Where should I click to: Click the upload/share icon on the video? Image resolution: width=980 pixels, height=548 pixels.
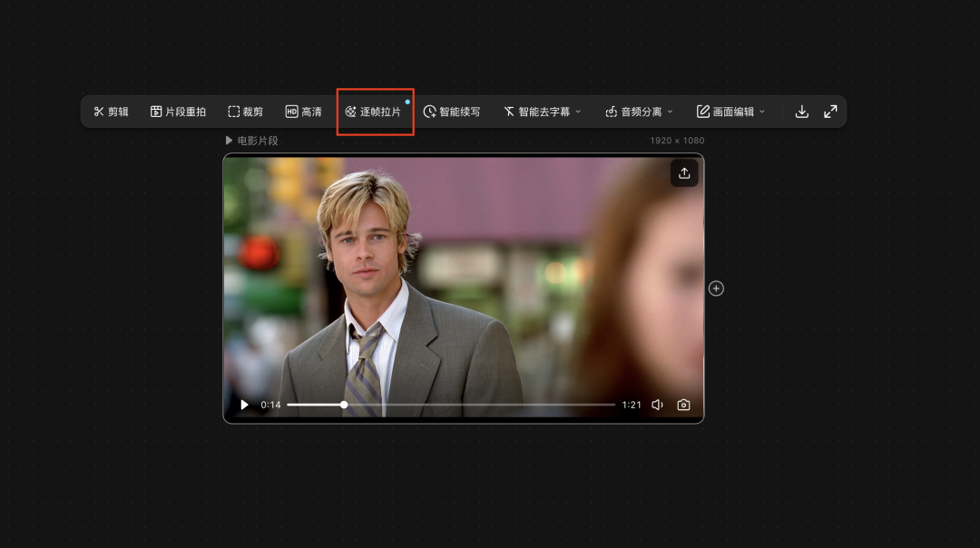click(x=684, y=173)
